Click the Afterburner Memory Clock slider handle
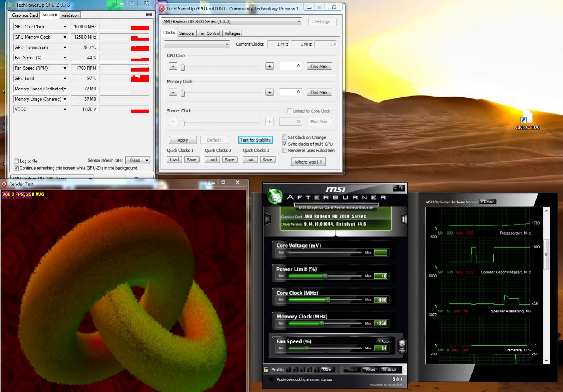The height and width of the screenshot is (392, 563). [322, 323]
